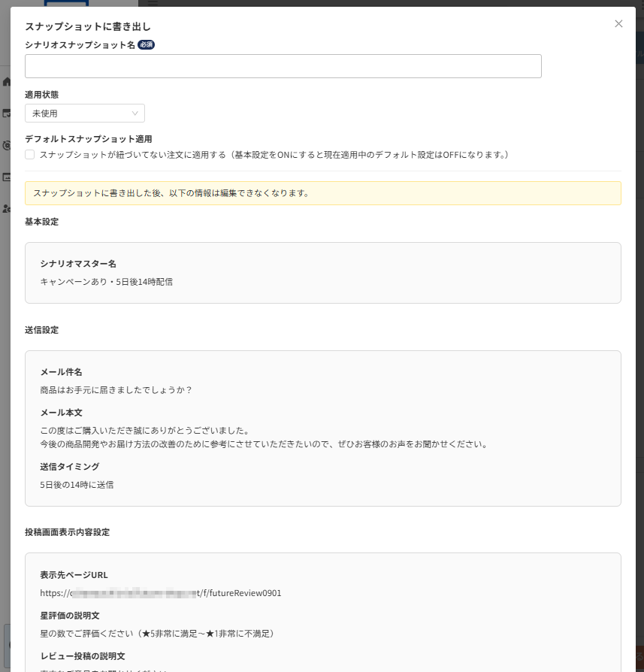Click the 投稿画面表示内容設定 heading

click(68, 532)
